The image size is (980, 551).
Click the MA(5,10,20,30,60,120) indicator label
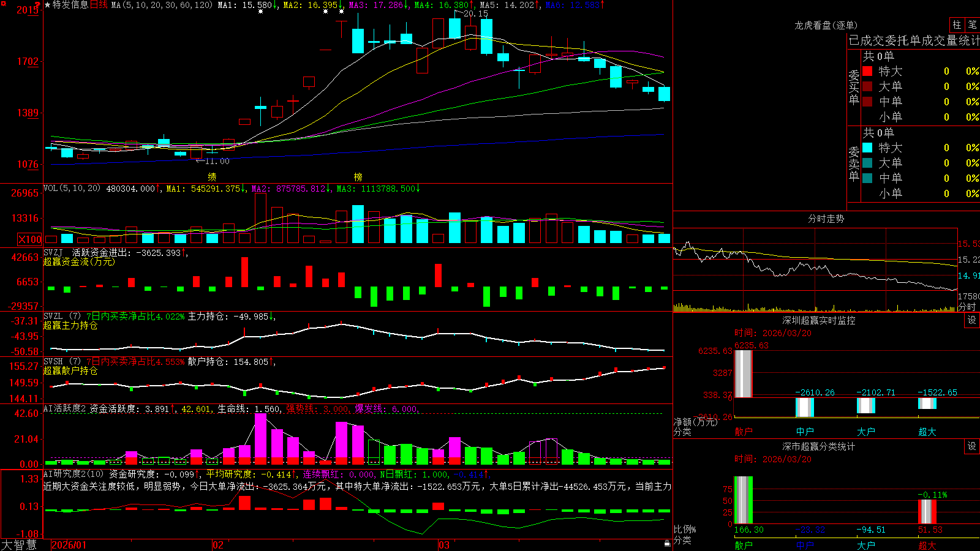(162, 5)
